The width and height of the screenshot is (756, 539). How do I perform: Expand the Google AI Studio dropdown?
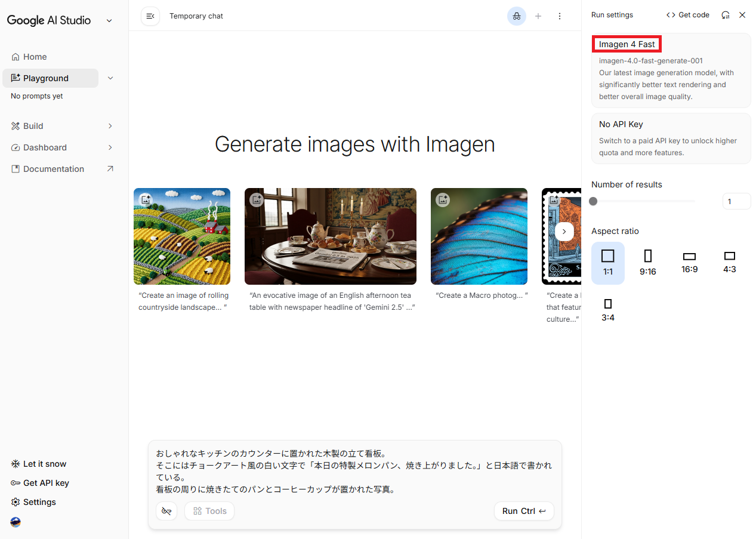coord(109,21)
